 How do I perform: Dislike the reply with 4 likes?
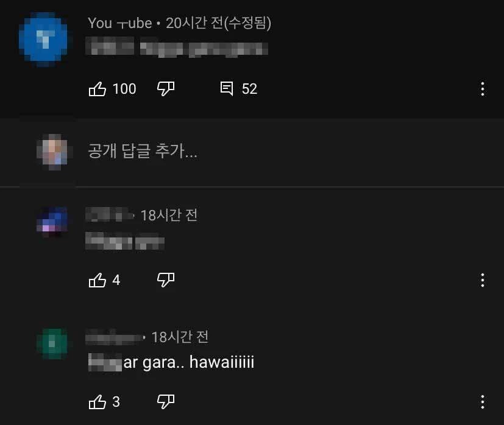166,280
